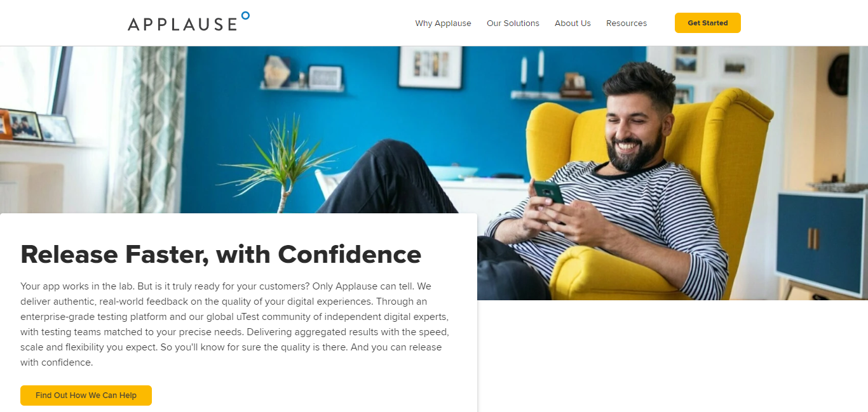This screenshot has height=412, width=868.
Task: Click the Release Faster, with Confidence heading
Action: click(x=220, y=255)
